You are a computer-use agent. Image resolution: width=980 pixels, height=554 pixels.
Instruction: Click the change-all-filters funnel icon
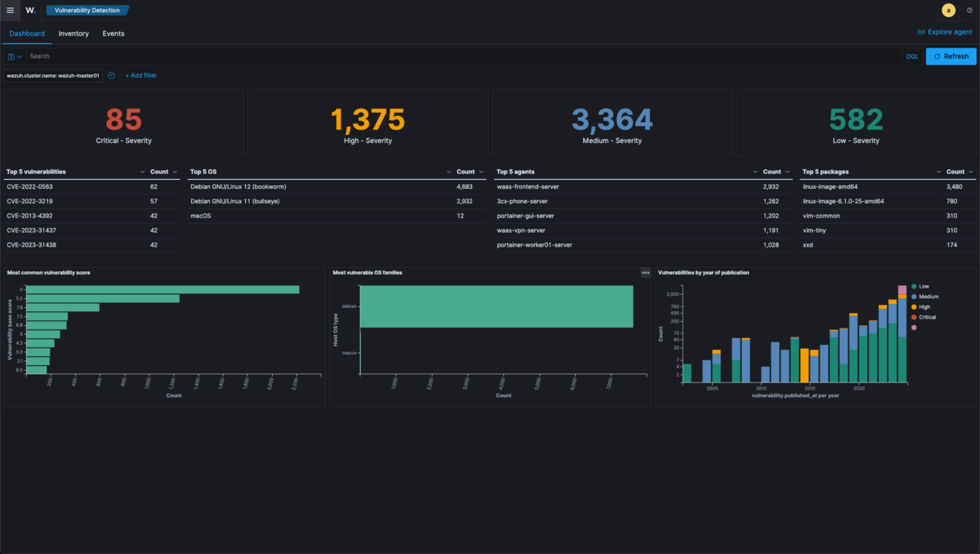tap(111, 75)
